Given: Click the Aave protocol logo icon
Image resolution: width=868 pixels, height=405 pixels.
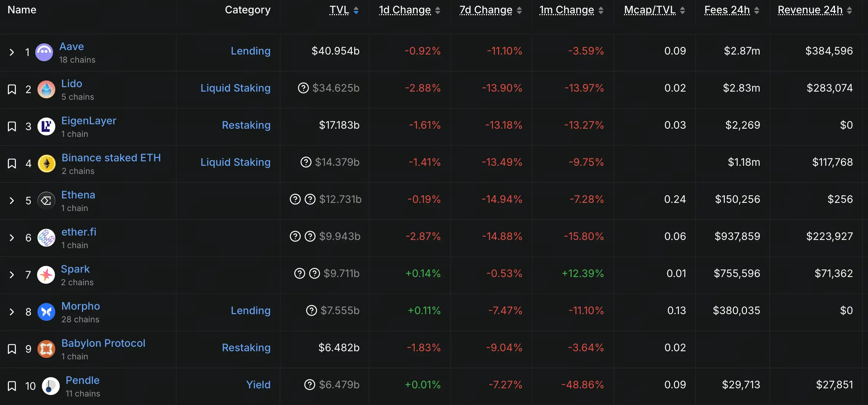Looking at the screenshot, I should coord(44,52).
